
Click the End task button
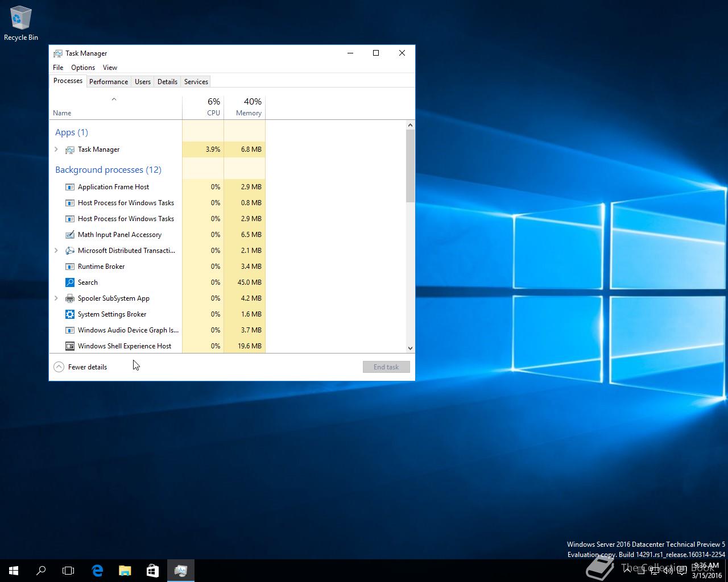pos(386,367)
